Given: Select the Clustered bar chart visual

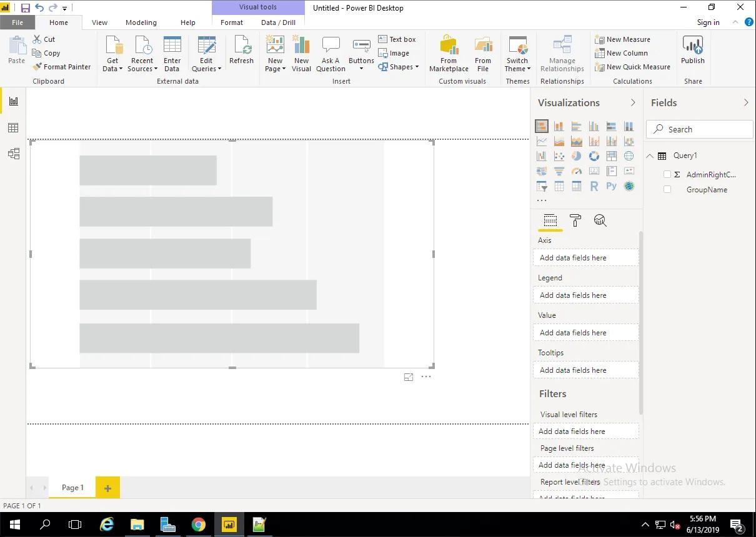Looking at the screenshot, I should coord(577,126).
